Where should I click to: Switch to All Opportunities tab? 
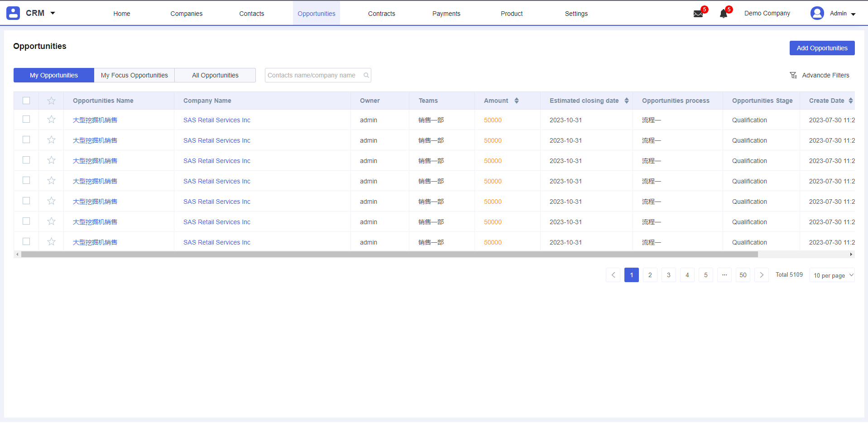(215, 75)
